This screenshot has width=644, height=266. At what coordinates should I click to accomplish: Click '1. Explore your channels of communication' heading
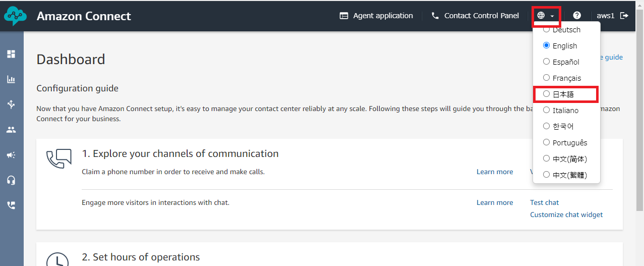coord(180,153)
